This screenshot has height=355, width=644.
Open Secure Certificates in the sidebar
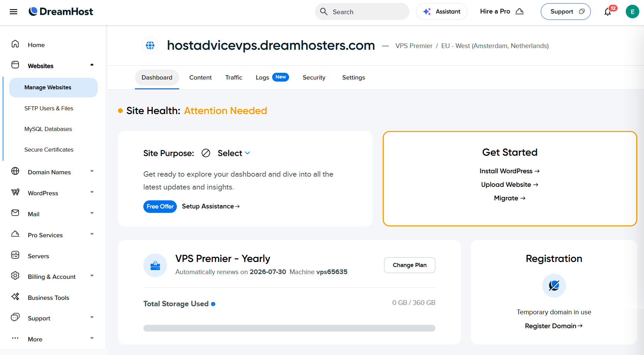pos(49,150)
